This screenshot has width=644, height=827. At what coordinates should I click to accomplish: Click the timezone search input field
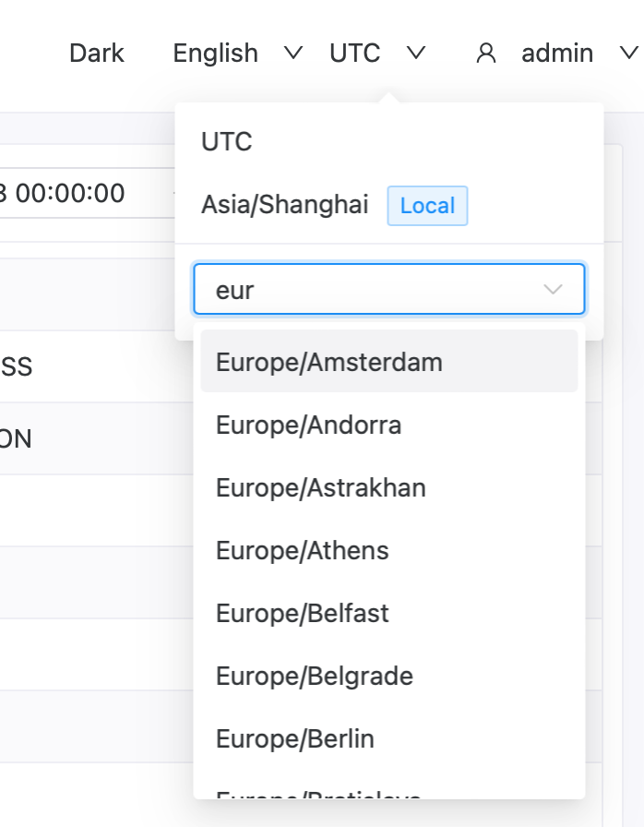(369, 290)
